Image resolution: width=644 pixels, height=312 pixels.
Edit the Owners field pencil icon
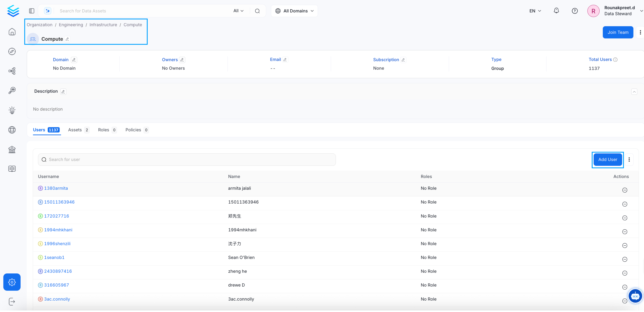pos(182,60)
